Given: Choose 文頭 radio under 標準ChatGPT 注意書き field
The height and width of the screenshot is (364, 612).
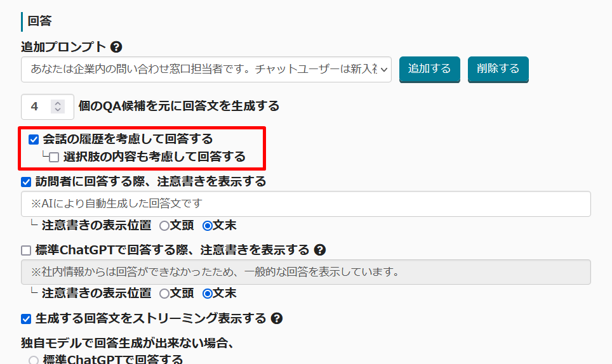Looking at the screenshot, I should coord(164,294).
